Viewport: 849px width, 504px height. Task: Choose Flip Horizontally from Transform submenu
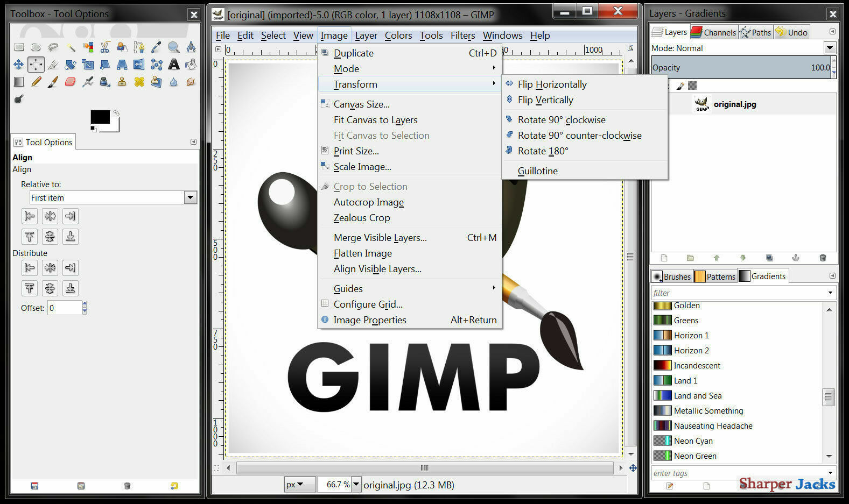tap(585, 84)
